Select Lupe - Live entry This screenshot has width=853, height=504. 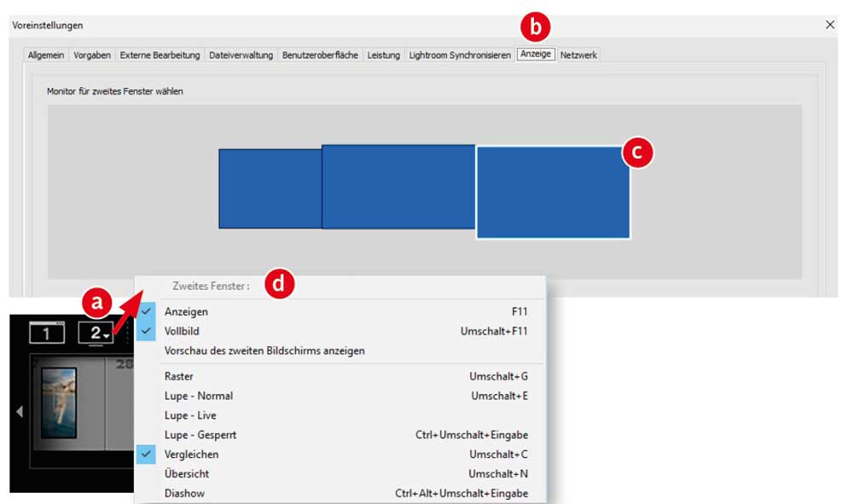pyautogui.click(x=340, y=415)
